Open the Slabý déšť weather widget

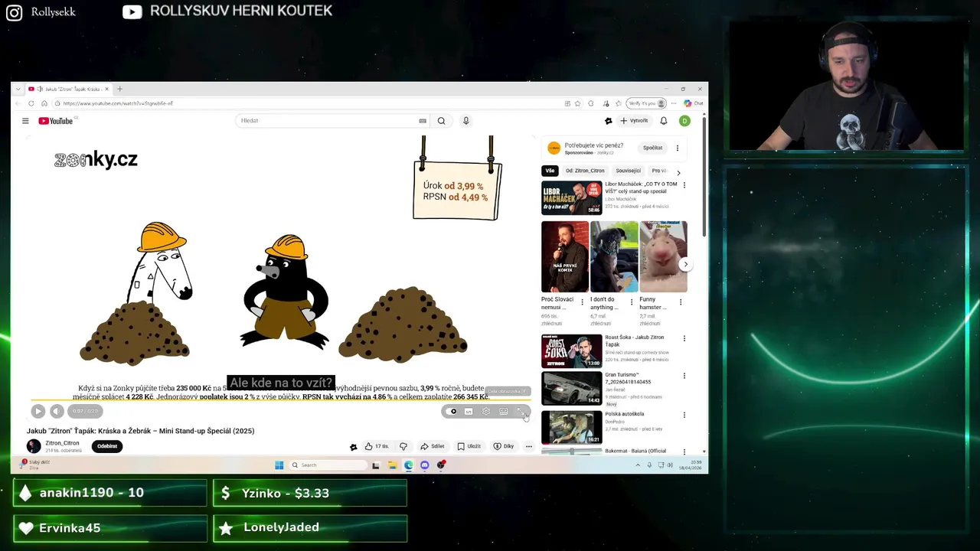click(35, 465)
